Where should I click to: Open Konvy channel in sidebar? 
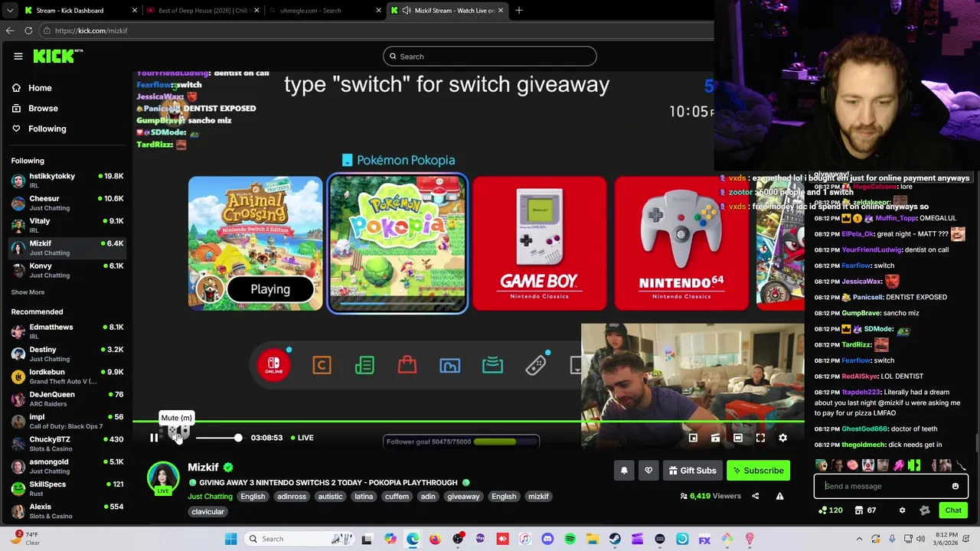(67, 270)
